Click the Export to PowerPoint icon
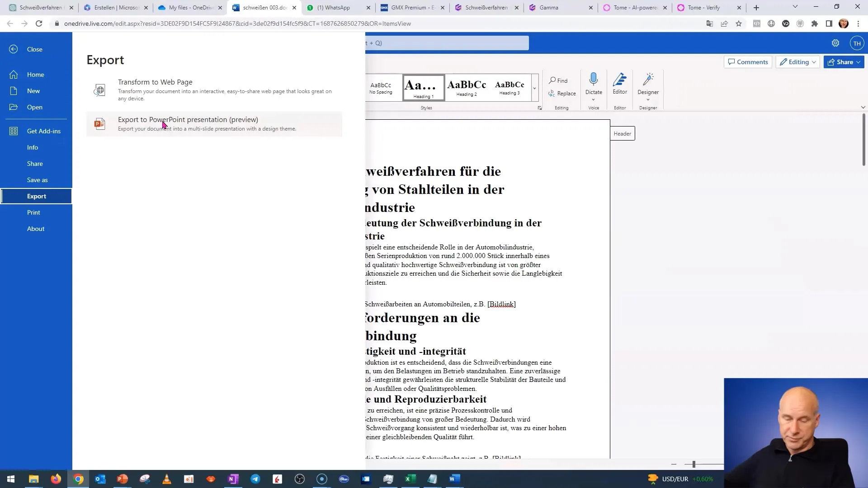 pos(99,123)
